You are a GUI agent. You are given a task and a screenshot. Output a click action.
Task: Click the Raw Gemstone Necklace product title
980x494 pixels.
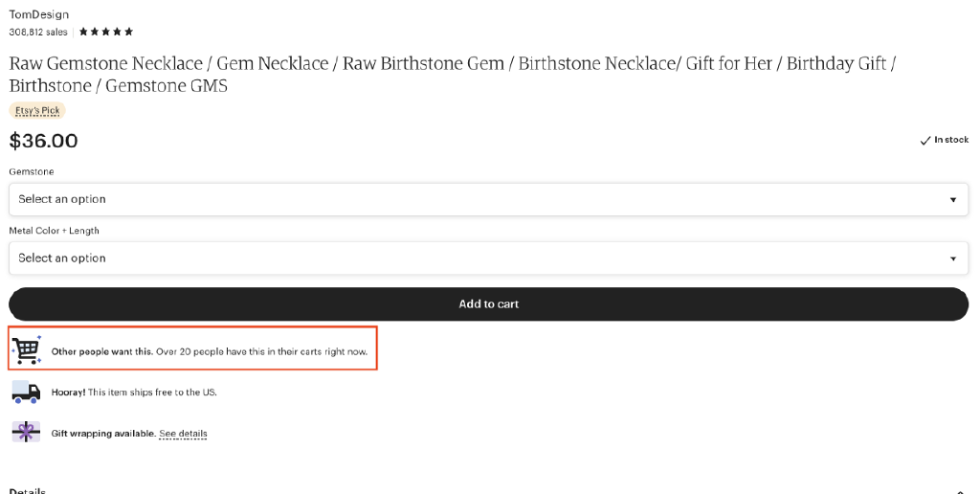(452, 74)
